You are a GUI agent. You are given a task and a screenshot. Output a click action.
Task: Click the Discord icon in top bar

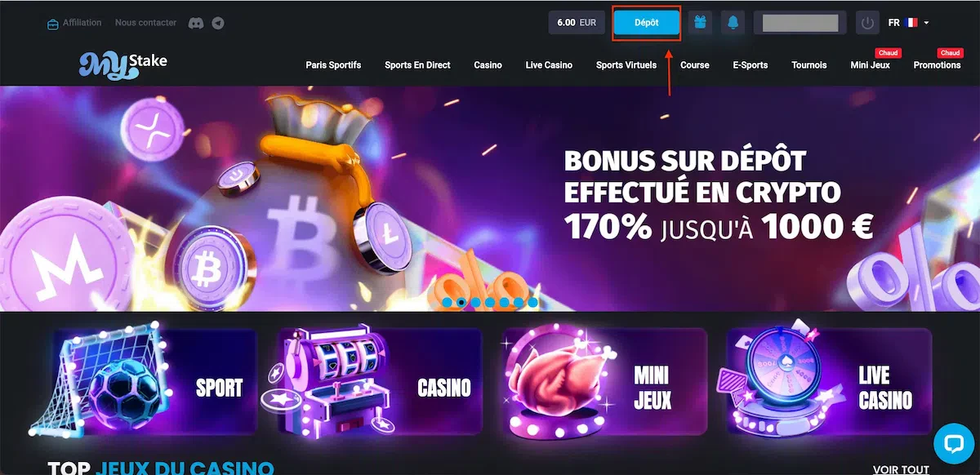[195, 23]
